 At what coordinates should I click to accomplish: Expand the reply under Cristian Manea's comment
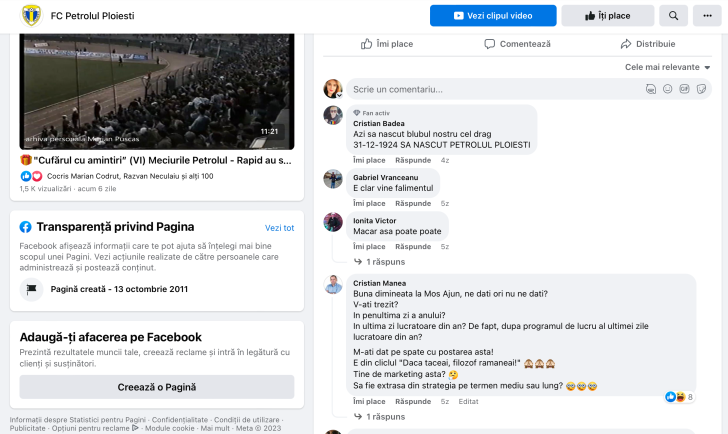[385, 417]
